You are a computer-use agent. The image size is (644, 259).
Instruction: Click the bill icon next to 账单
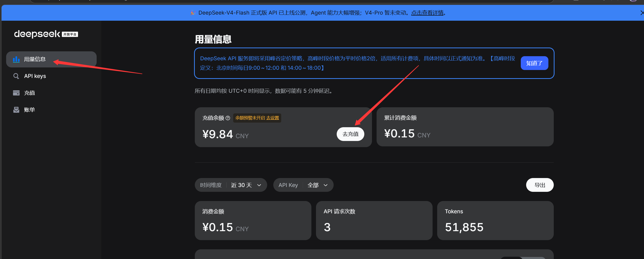(x=16, y=110)
